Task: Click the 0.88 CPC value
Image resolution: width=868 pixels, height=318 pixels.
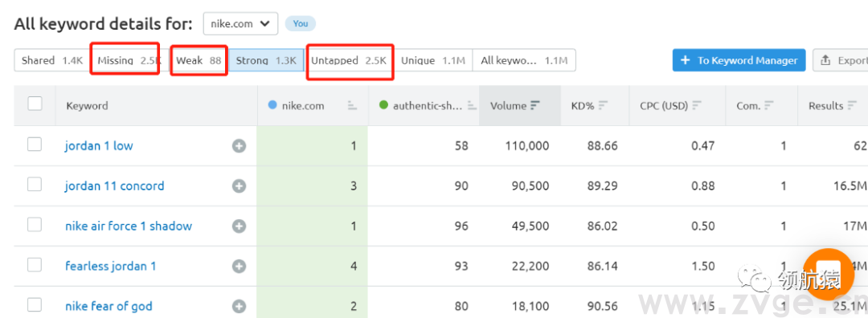Action: coord(703,185)
